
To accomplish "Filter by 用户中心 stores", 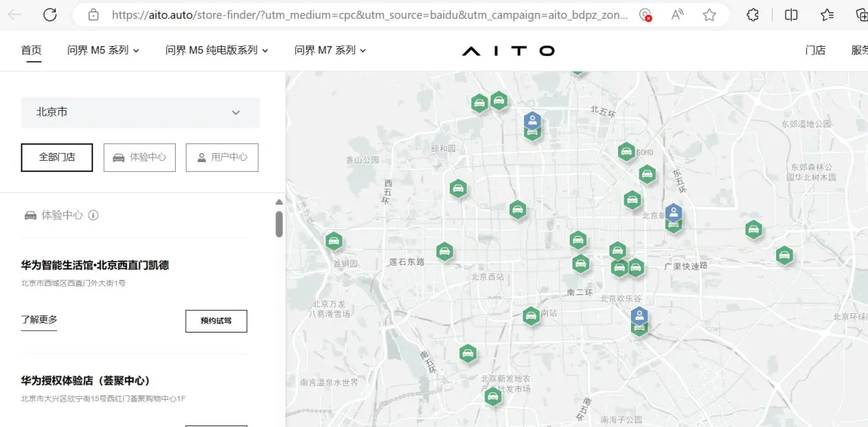I will coord(222,157).
